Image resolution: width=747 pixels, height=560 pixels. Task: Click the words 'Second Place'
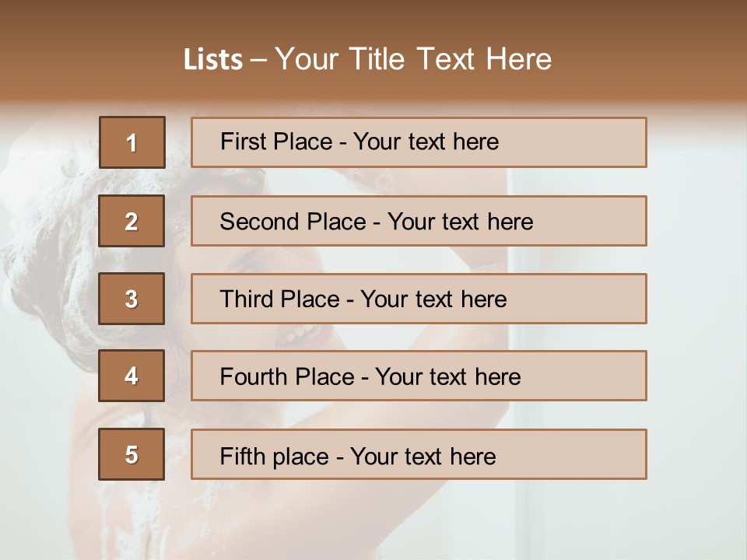[x=293, y=222]
